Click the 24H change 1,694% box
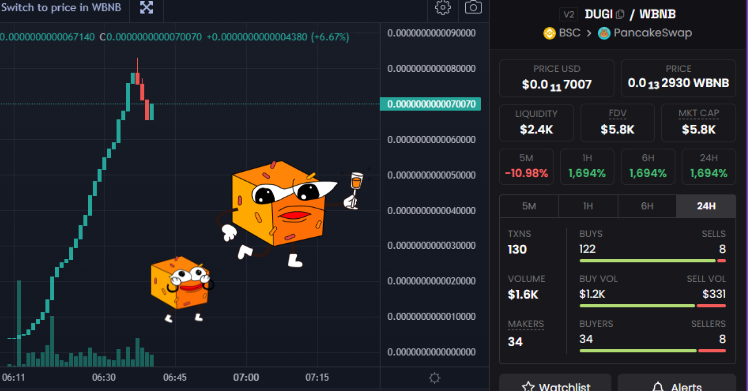Viewport: 748px width, 391px height. click(x=709, y=166)
